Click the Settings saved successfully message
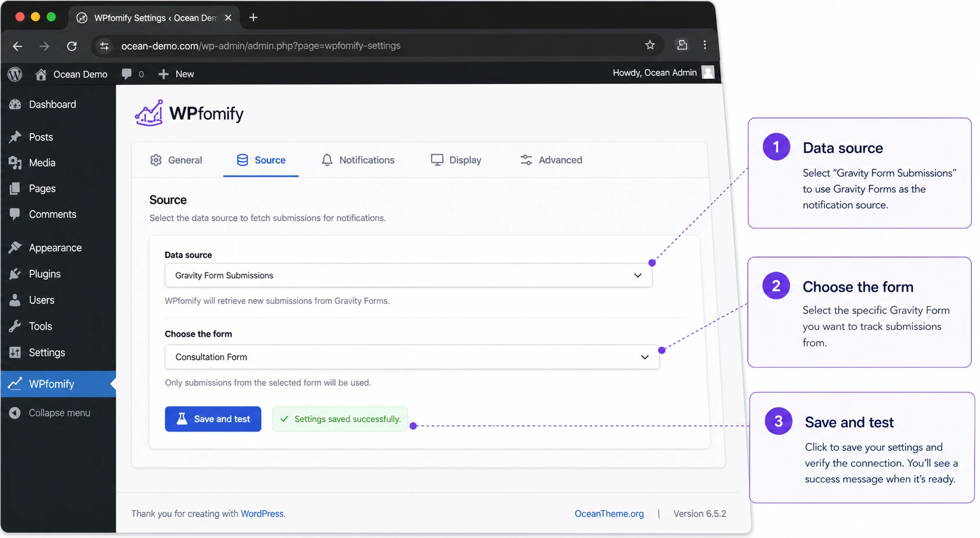Image resolution: width=980 pixels, height=538 pixels. point(340,419)
